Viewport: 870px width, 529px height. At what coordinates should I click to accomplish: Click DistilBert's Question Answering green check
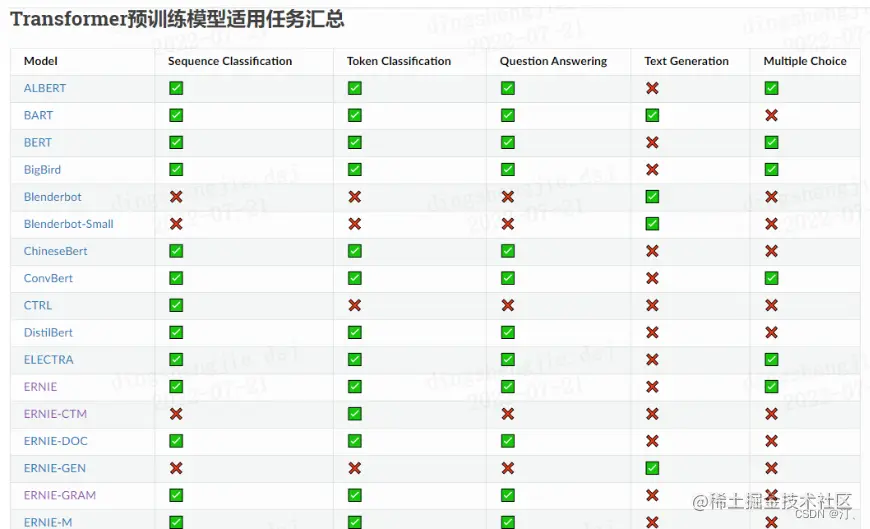[x=508, y=332]
